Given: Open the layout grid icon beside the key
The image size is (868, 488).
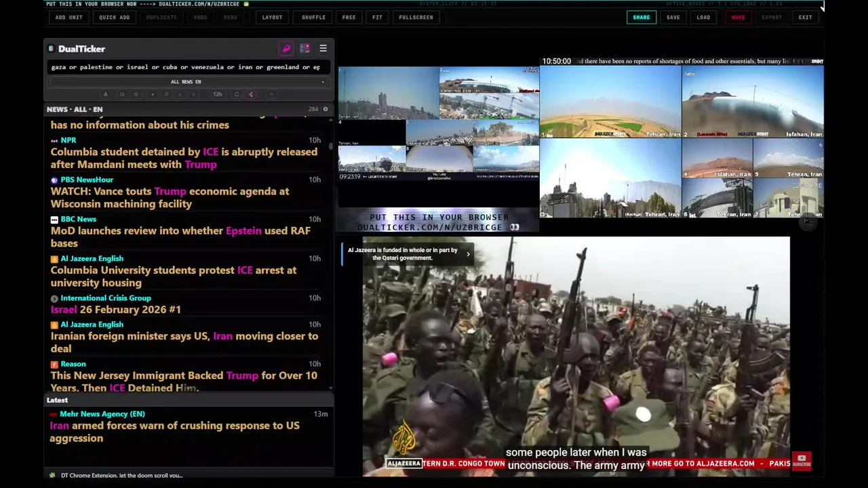Looking at the screenshot, I should [304, 48].
